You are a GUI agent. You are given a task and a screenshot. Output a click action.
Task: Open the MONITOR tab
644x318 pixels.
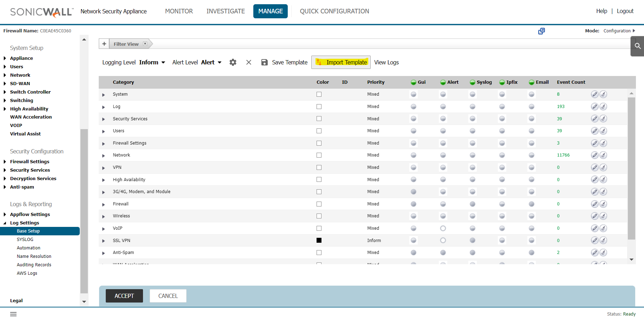tap(179, 11)
